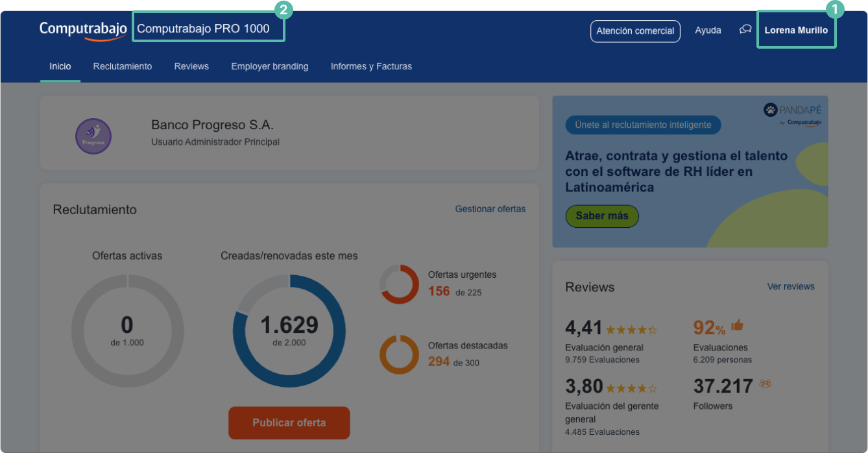Open Informes y Facturas tab
The image size is (868, 453).
pos(371,66)
